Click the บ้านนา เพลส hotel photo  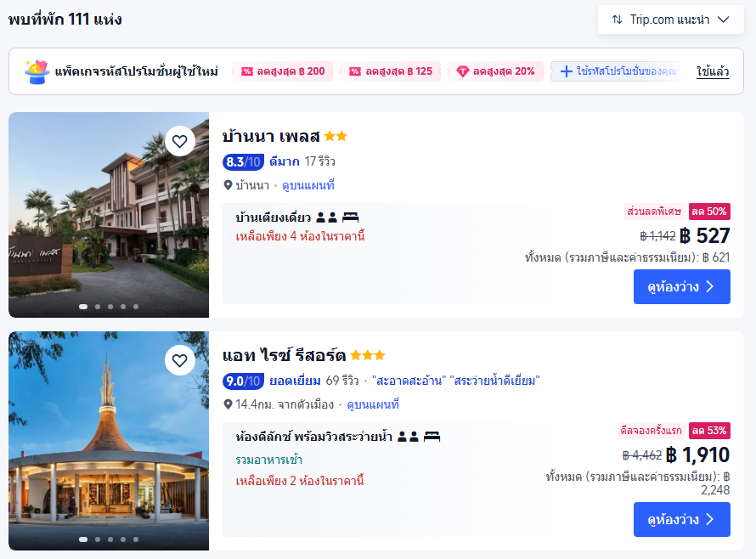(x=109, y=215)
